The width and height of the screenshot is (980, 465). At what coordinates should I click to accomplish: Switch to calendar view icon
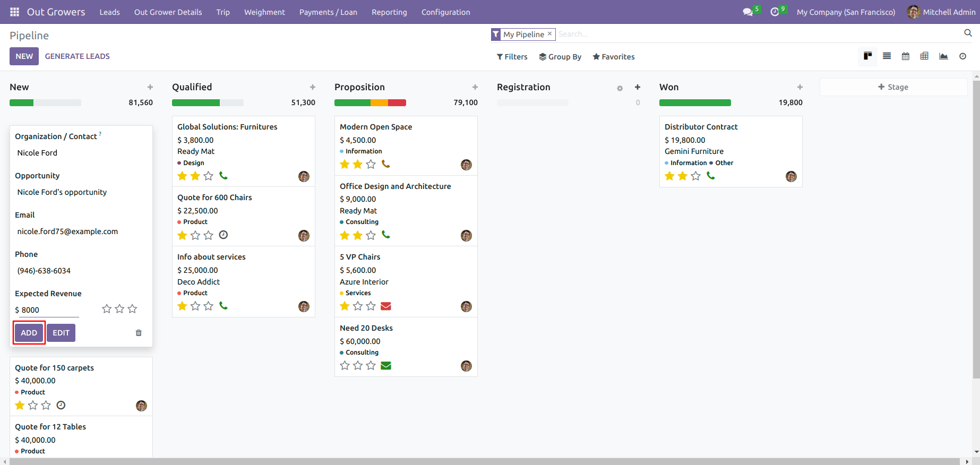coord(906,56)
